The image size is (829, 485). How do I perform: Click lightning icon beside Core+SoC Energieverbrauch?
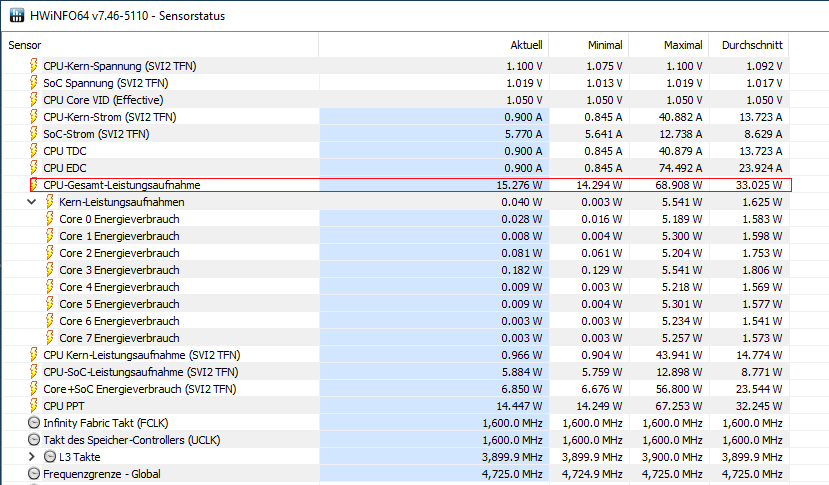34,388
